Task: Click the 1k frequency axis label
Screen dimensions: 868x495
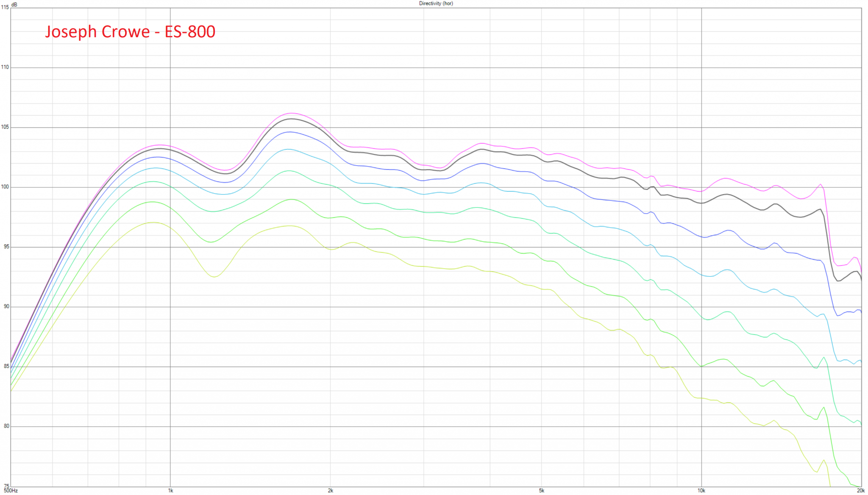Action: point(170,491)
